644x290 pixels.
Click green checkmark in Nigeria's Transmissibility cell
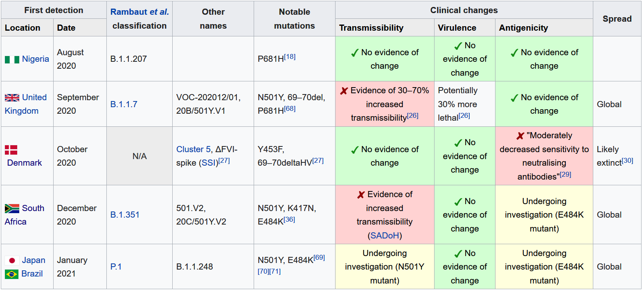[355, 53]
